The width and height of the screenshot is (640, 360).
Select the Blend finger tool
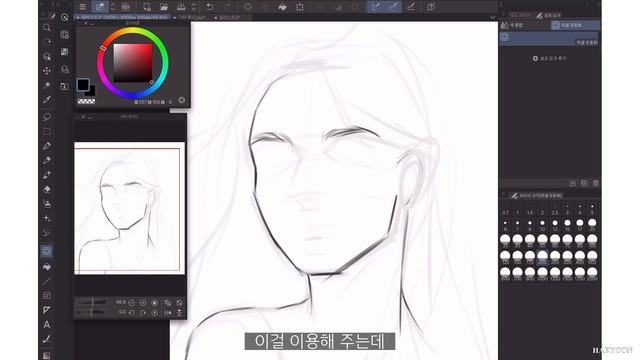(47, 233)
